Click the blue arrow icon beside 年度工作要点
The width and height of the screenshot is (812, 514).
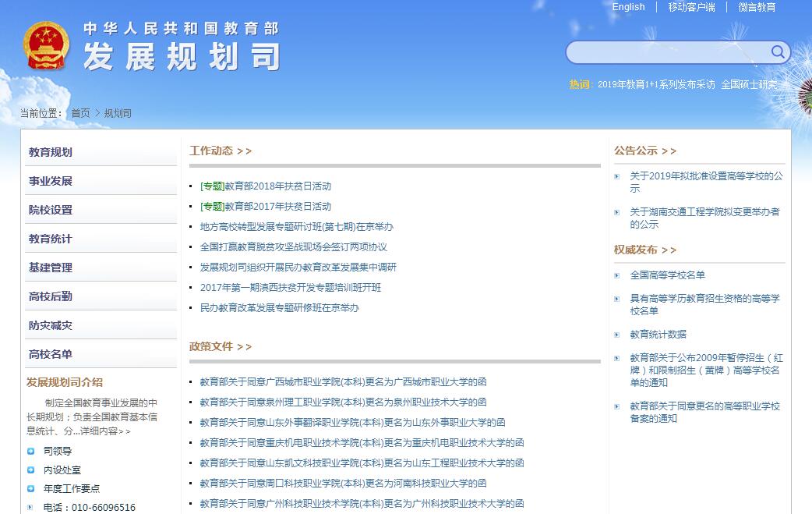tap(30, 488)
